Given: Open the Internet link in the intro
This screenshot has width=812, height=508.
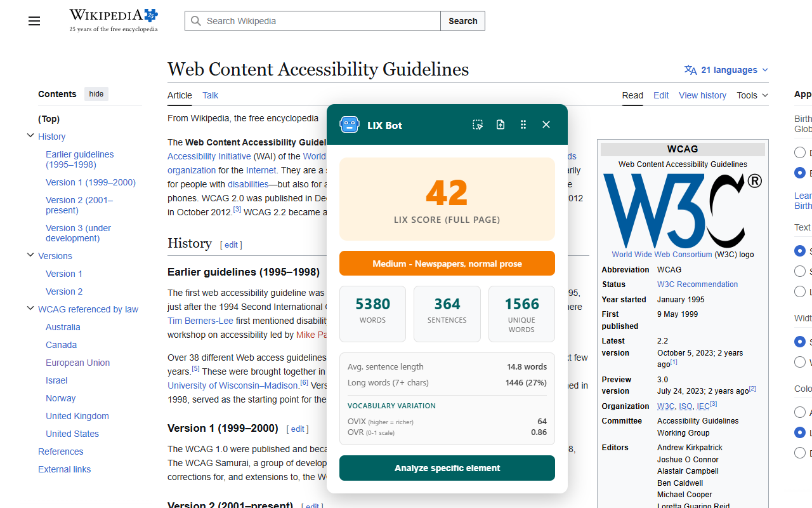Looking at the screenshot, I should tap(261, 170).
